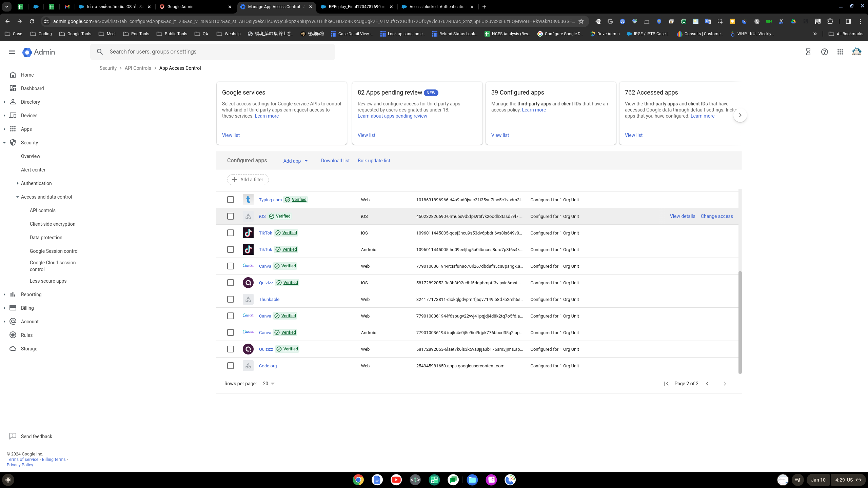Check the Typing.com row checkbox
The width and height of the screenshot is (868, 488).
pyautogui.click(x=231, y=200)
